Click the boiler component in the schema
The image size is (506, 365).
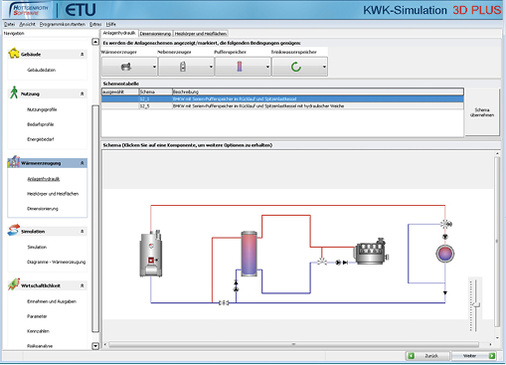151,253
